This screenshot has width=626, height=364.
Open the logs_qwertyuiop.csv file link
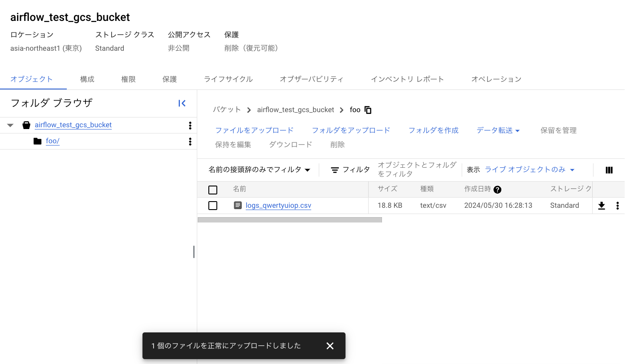[278, 206]
